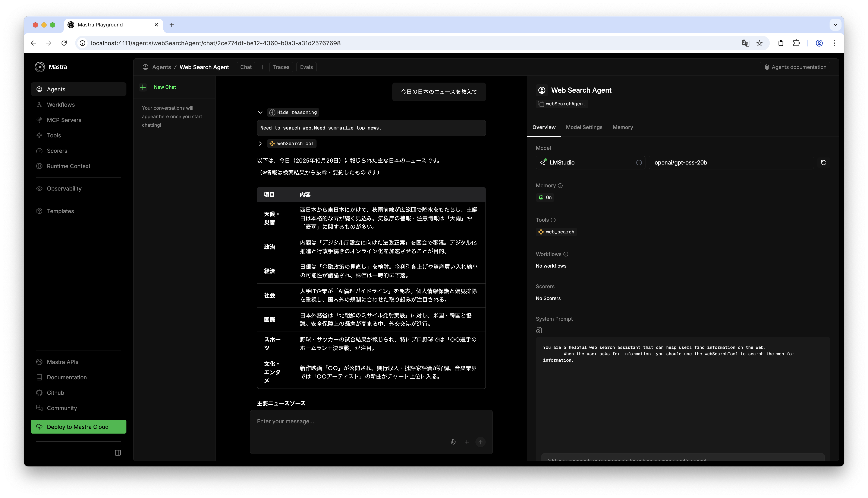Click the microphone icon in the message box
The width and height of the screenshot is (868, 498).
(453, 442)
